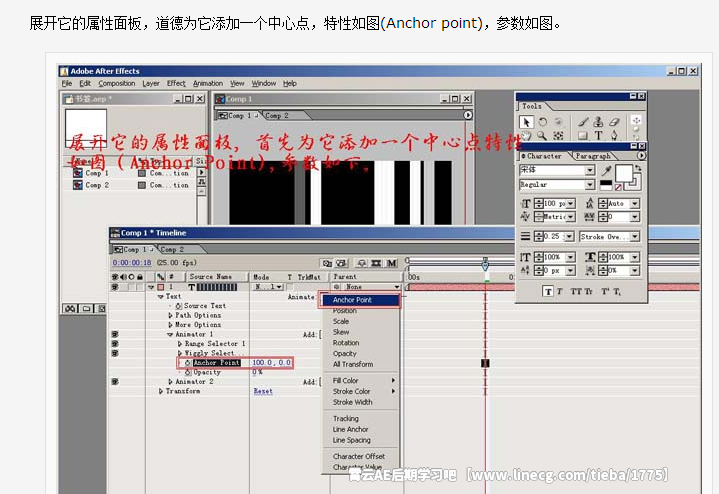
Task: Collapse Animator 1 group
Action: point(170,334)
